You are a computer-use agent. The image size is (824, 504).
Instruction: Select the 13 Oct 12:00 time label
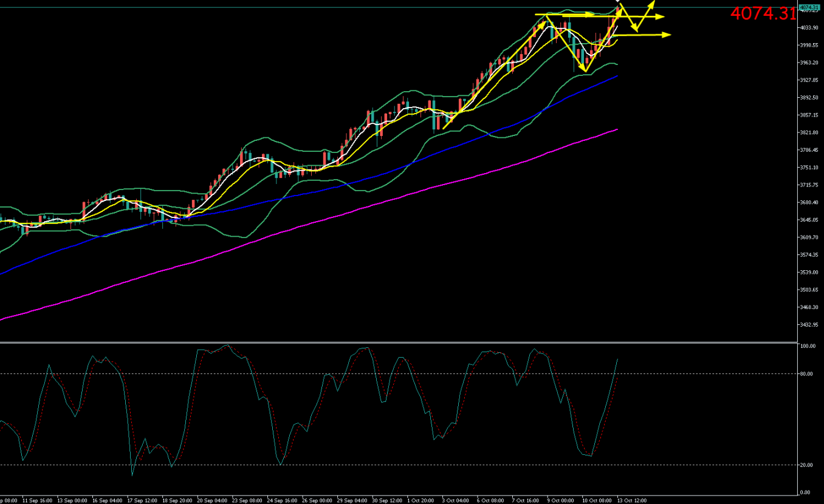(x=632, y=500)
